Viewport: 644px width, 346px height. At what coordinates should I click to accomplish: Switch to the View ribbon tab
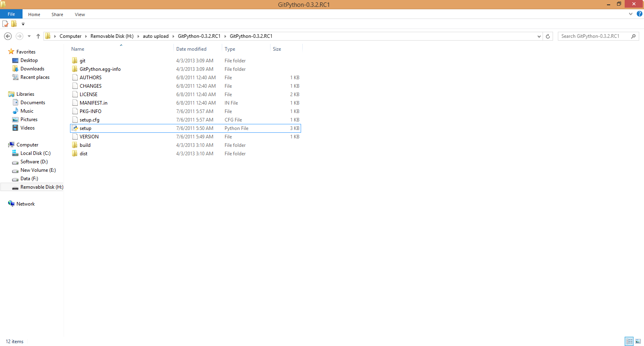point(80,14)
